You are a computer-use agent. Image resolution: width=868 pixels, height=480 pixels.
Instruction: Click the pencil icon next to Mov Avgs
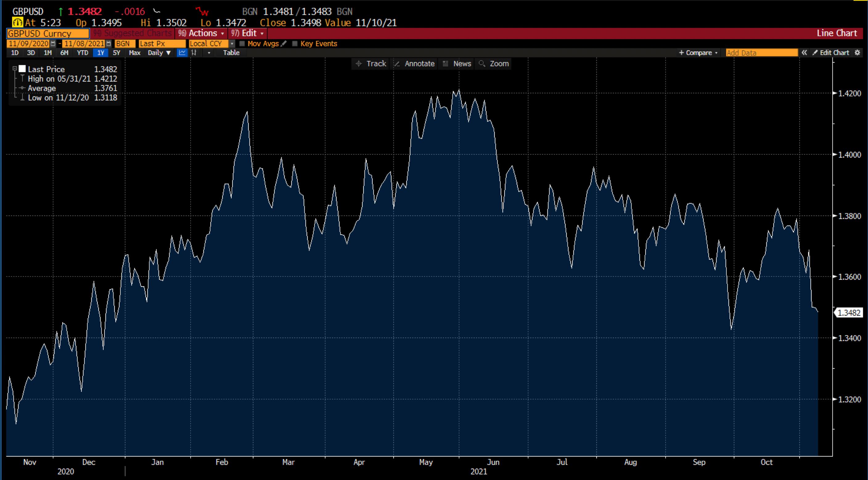click(284, 44)
